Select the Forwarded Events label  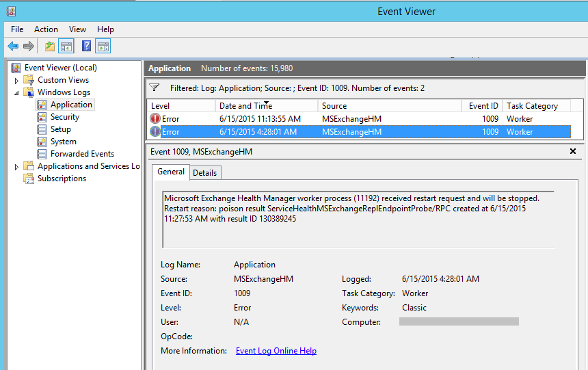(x=82, y=154)
